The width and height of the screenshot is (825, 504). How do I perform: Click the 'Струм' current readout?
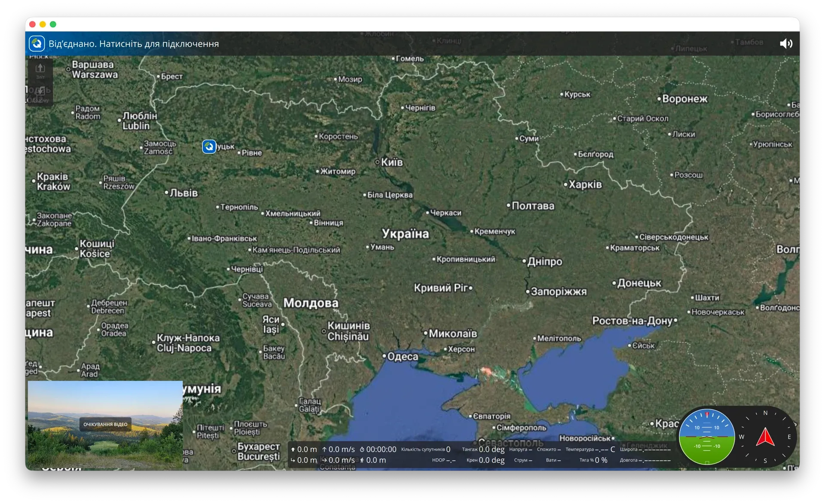(x=523, y=460)
